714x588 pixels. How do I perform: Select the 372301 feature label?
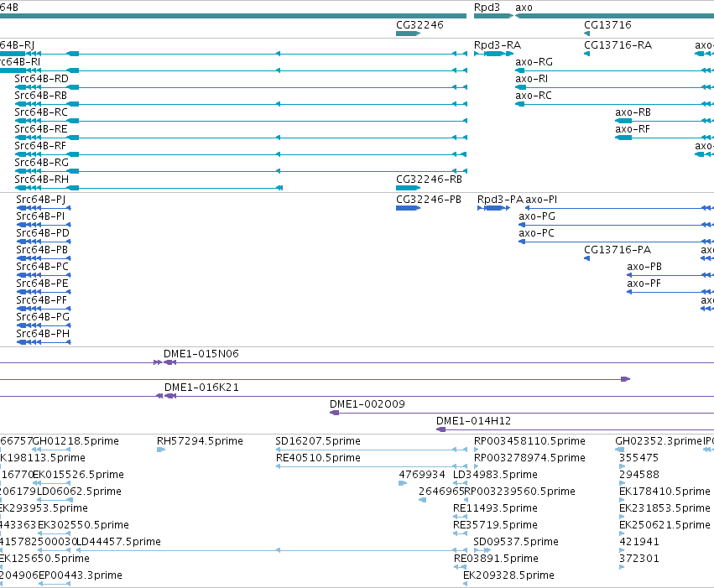pyautogui.click(x=639, y=559)
